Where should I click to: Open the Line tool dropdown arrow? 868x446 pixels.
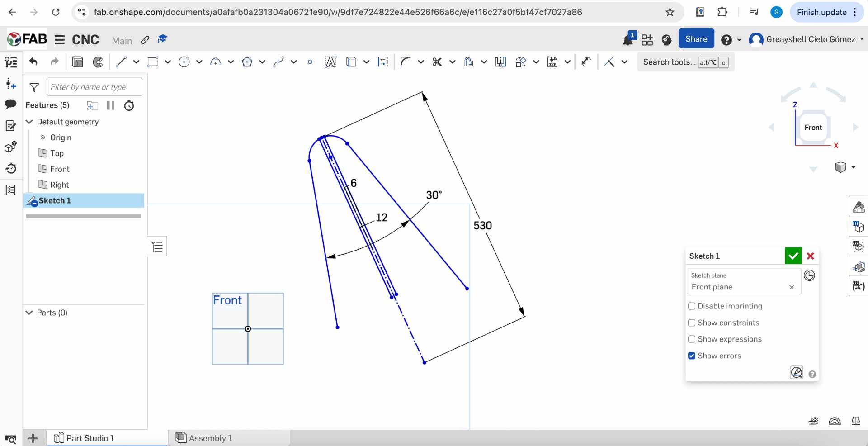(x=136, y=62)
